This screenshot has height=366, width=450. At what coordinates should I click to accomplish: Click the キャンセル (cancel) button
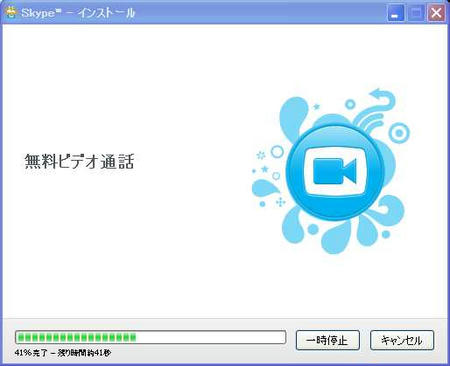[402, 340]
